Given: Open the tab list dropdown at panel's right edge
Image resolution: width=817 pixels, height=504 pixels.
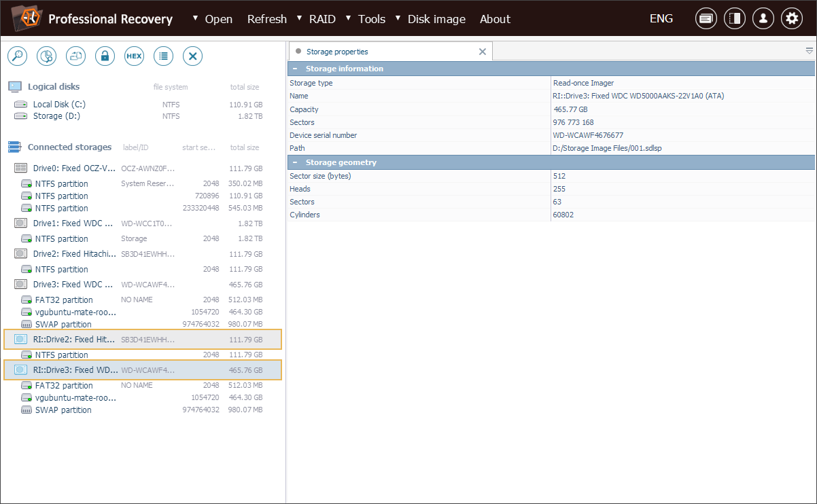Looking at the screenshot, I should click(x=809, y=51).
